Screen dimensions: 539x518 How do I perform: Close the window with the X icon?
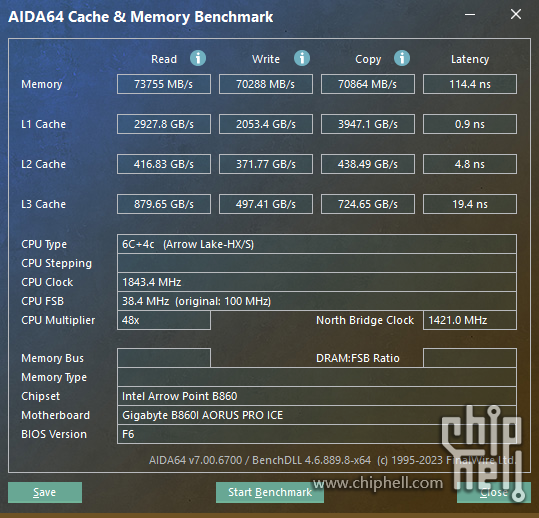[x=516, y=14]
